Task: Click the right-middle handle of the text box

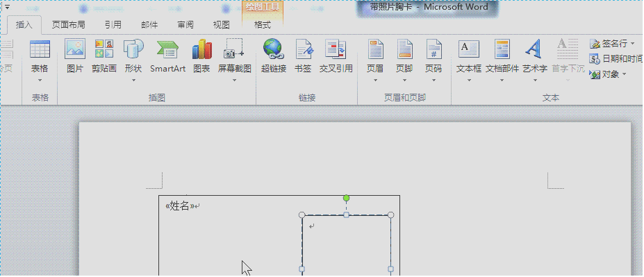Action: coord(391,269)
